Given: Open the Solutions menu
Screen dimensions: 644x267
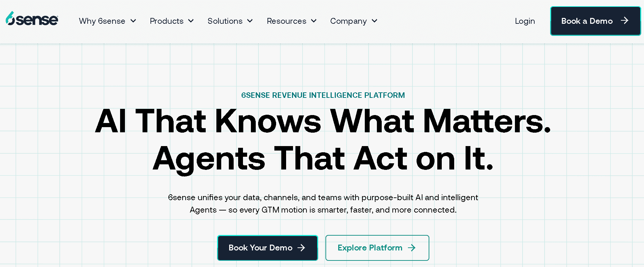Looking at the screenshot, I should tap(225, 21).
